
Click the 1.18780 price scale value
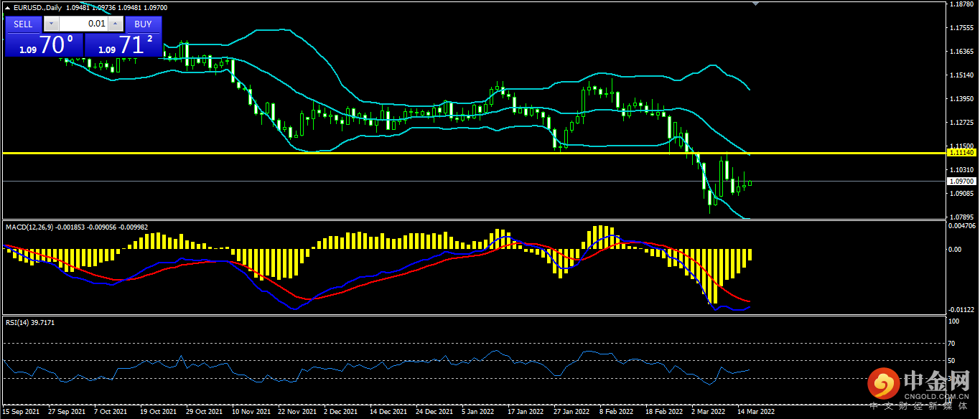[961, 4]
